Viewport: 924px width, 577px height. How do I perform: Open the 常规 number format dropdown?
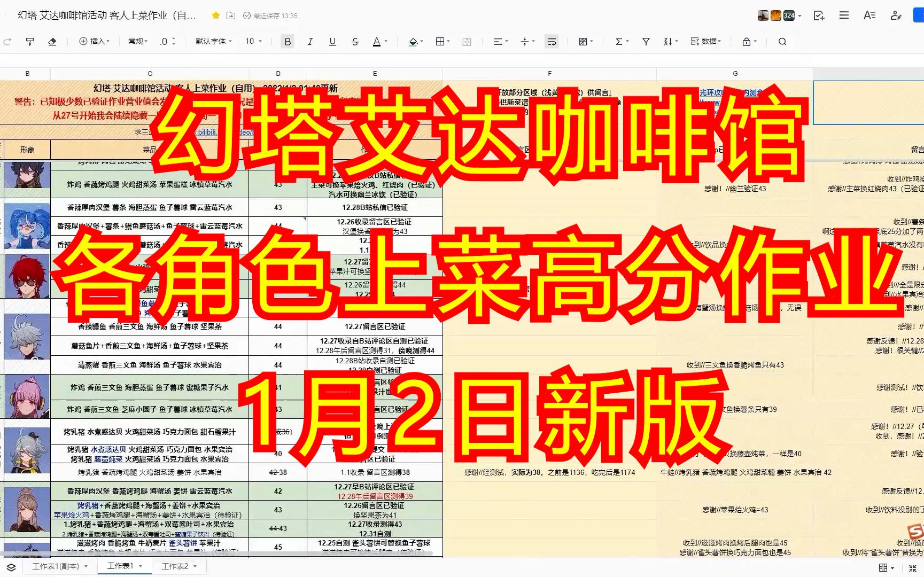(138, 41)
